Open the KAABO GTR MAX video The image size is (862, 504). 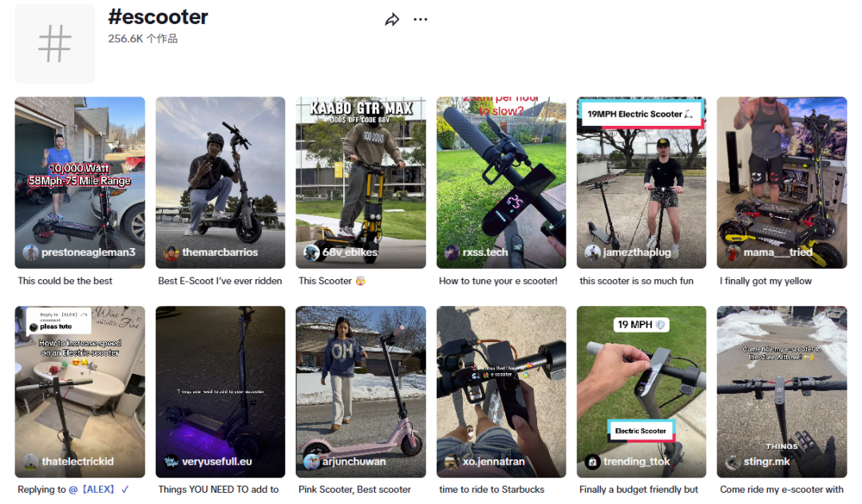(361, 183)
